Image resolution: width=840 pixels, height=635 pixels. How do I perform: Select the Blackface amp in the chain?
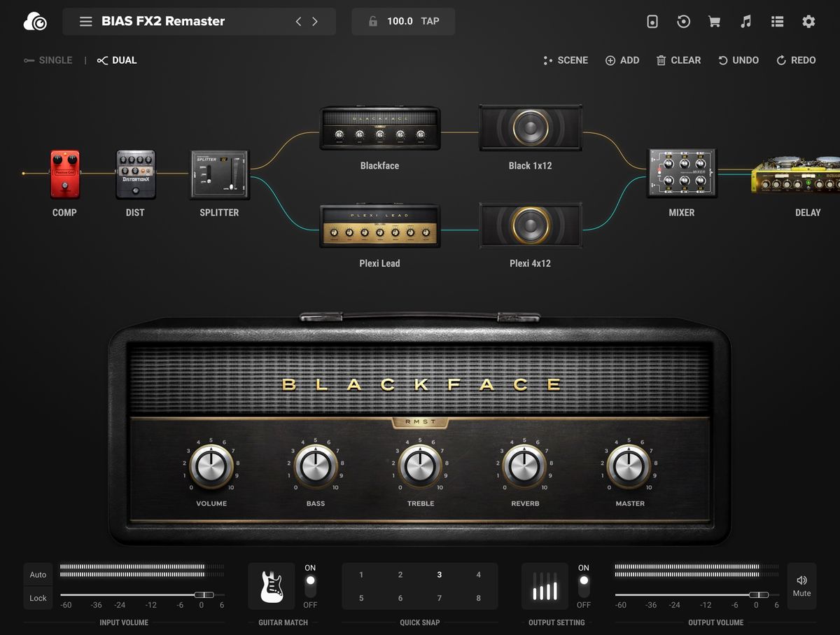(380, 128)
